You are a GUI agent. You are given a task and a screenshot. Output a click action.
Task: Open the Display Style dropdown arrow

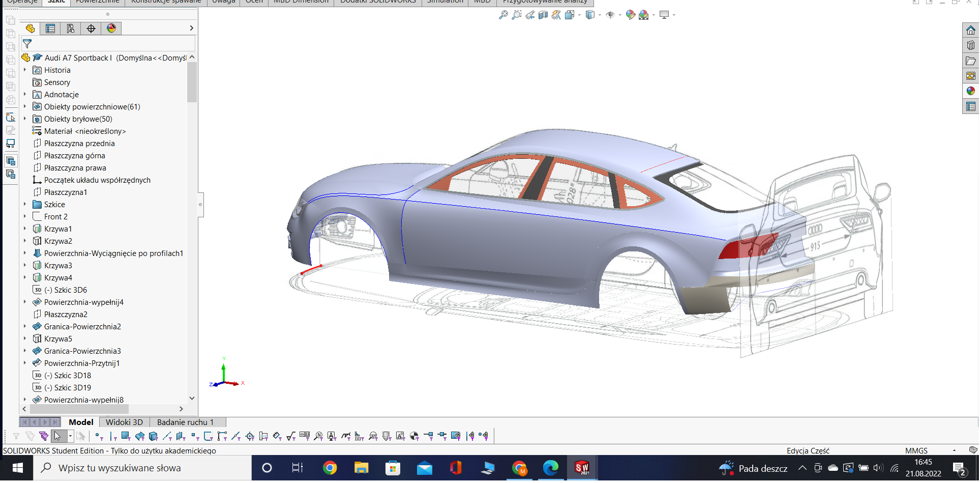(600, 15)
